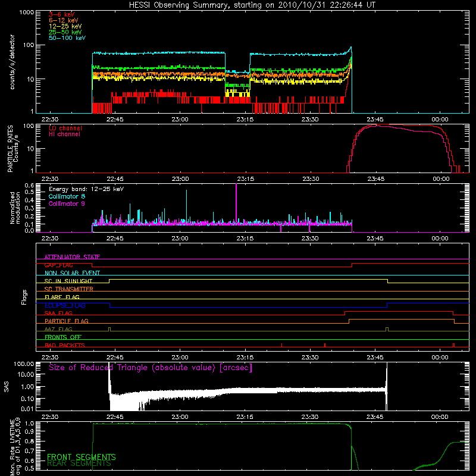Pick the 'HI channel' legend label
Viewport: 476px width, 476px height.
[64, 134]
